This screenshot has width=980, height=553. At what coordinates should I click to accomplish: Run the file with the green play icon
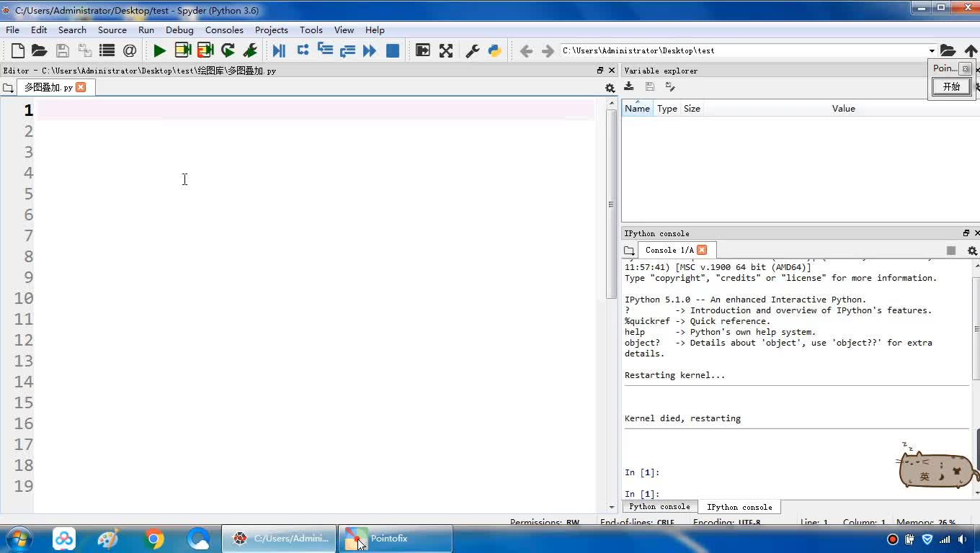click(x=159, y=50)
